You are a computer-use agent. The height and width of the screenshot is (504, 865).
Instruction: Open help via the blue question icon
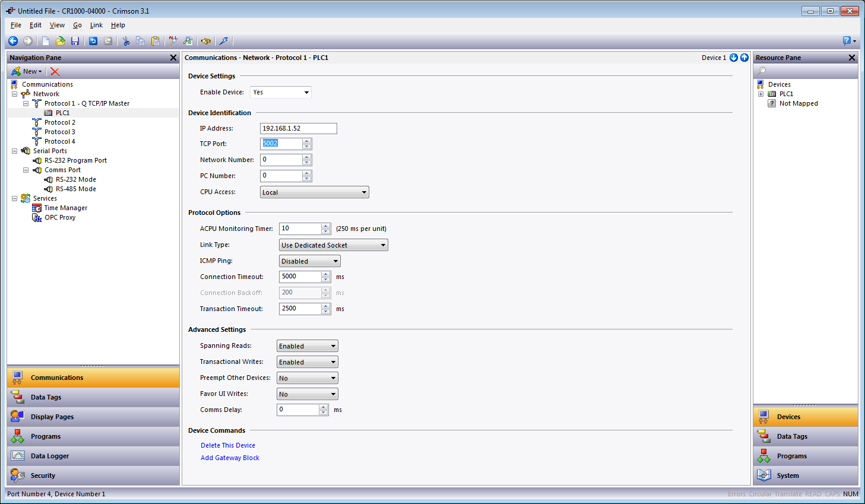pyautogui.click(x=847, y=41)
